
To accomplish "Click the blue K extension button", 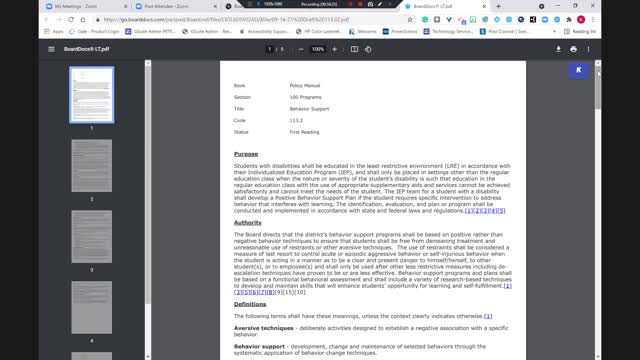I will (578, 71).
